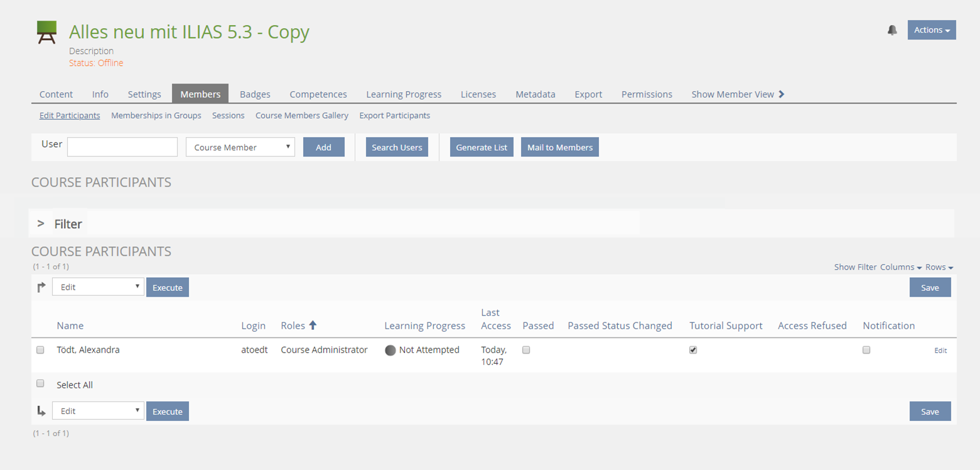The image size is (980, 470).
Task: Click the bottom bulk-action arrow icon
Action: [41, 411]
